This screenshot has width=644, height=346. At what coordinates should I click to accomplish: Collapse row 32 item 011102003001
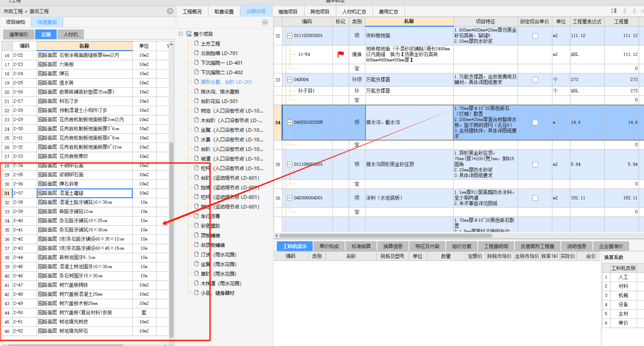(x=290, y=36)
